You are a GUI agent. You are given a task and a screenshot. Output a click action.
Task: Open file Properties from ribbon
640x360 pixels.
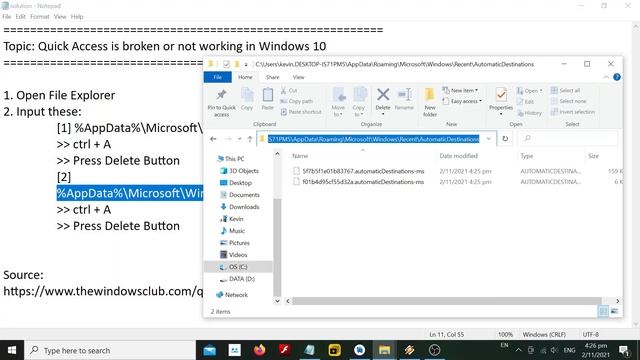click(x=501, y=102)
